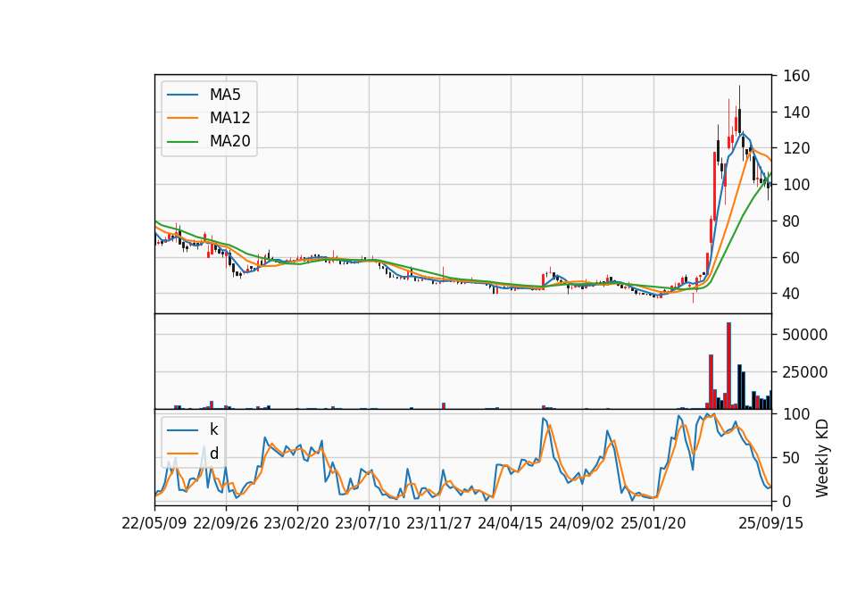Click the 24/09/02 date label
Screen dimensions: 857x616
[581, 523]
